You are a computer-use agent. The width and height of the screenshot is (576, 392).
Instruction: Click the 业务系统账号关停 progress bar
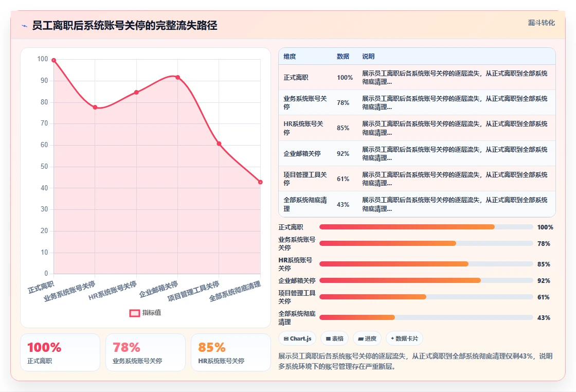click(x=426, y=243)
